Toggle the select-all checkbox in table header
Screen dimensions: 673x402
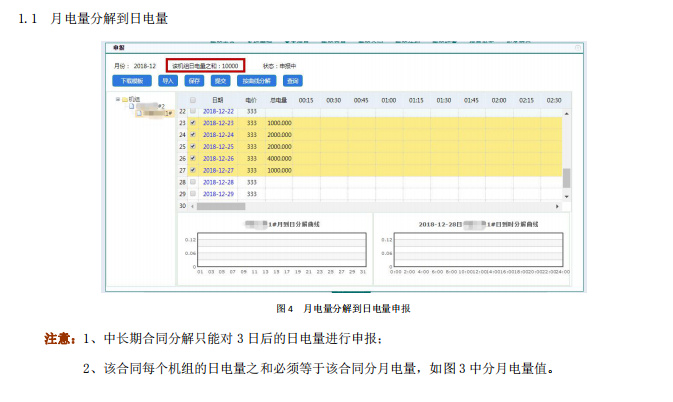pyautogui.click(x=193, y=100)
